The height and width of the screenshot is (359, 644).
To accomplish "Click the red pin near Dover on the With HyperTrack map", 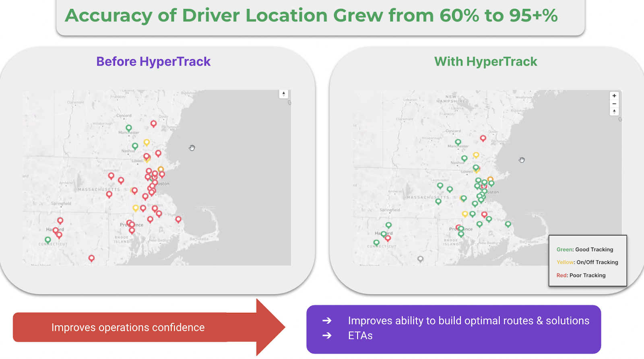I will click(x=483, y=138).
